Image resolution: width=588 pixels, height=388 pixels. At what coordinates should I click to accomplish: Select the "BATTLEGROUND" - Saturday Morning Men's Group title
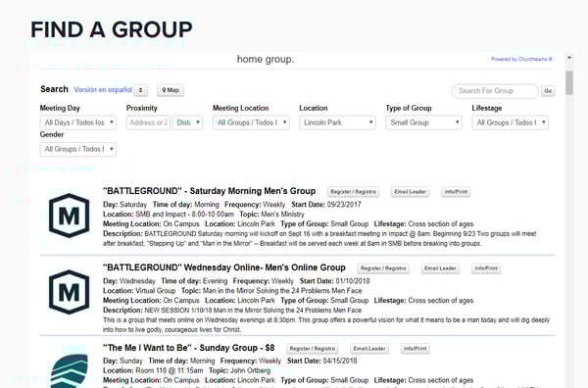[210, 191]
